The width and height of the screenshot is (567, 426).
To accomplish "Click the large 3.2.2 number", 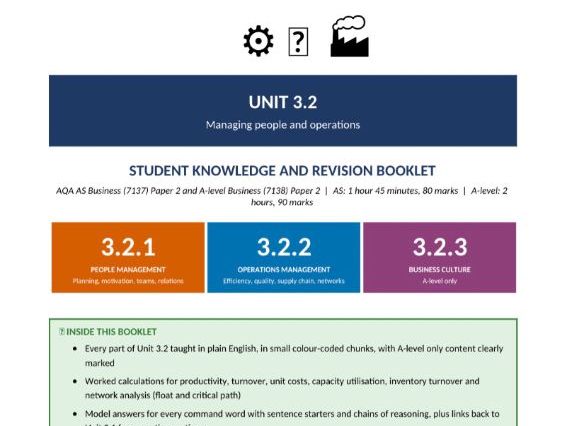I will click(x=284, y=247).
